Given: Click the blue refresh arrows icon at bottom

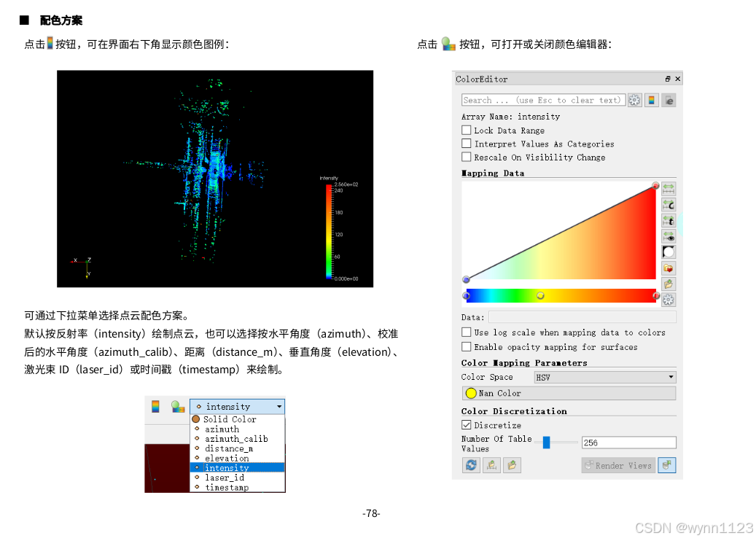Looking at the screenshot, I should 471,465.
